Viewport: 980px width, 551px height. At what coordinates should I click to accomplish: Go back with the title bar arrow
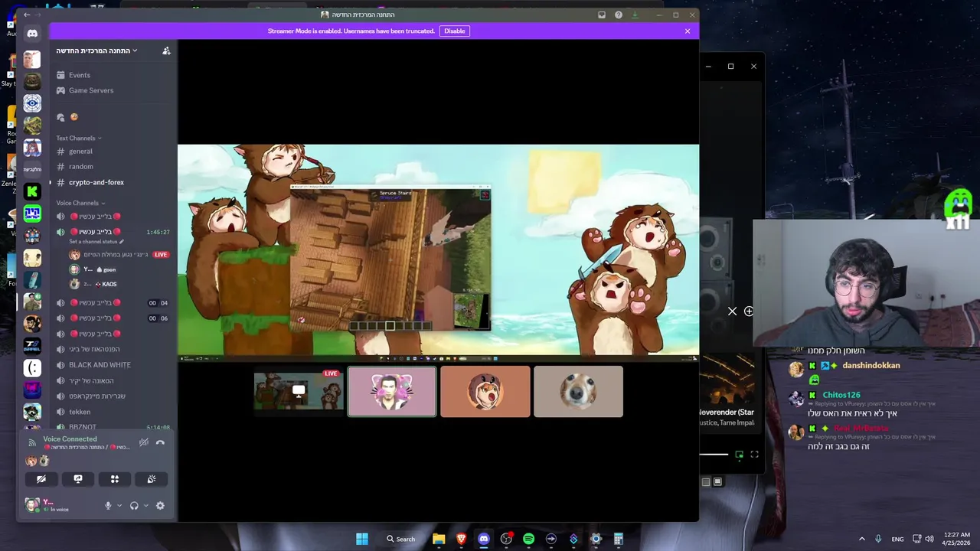[x=27, y=15]
